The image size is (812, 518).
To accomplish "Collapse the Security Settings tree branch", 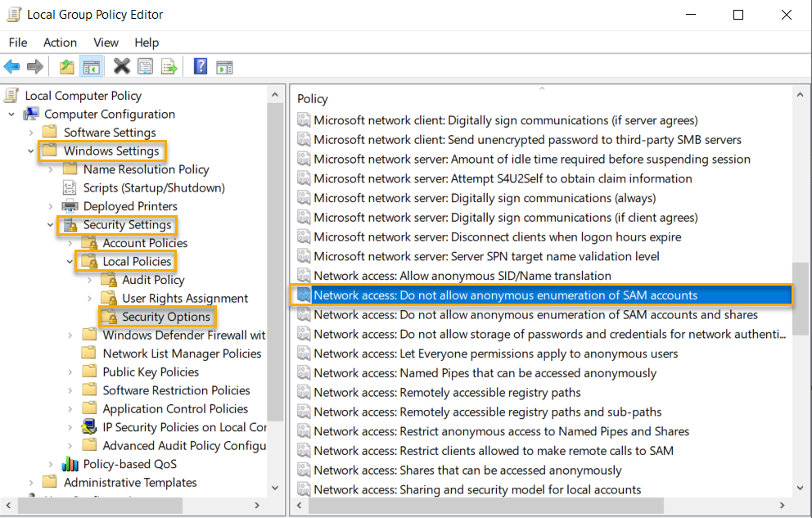I will coord(51,225).
